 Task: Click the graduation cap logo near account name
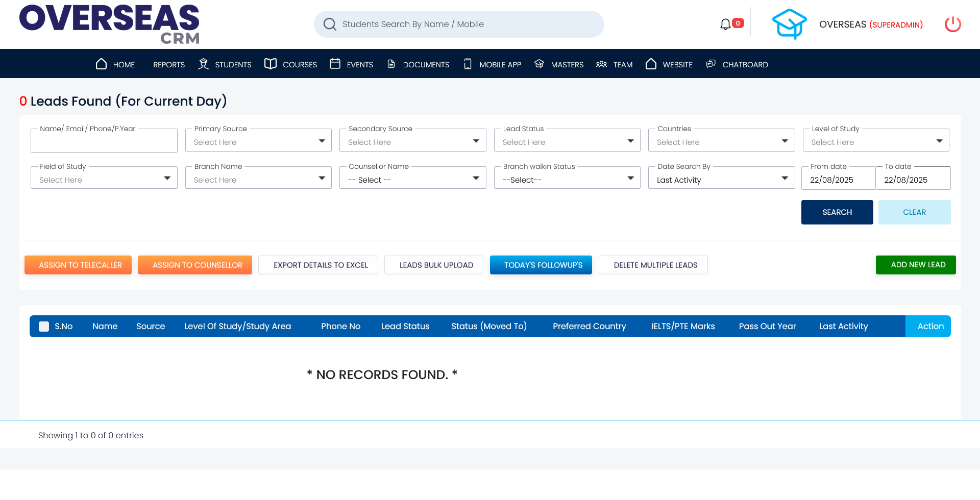click(x=790, y=23)
